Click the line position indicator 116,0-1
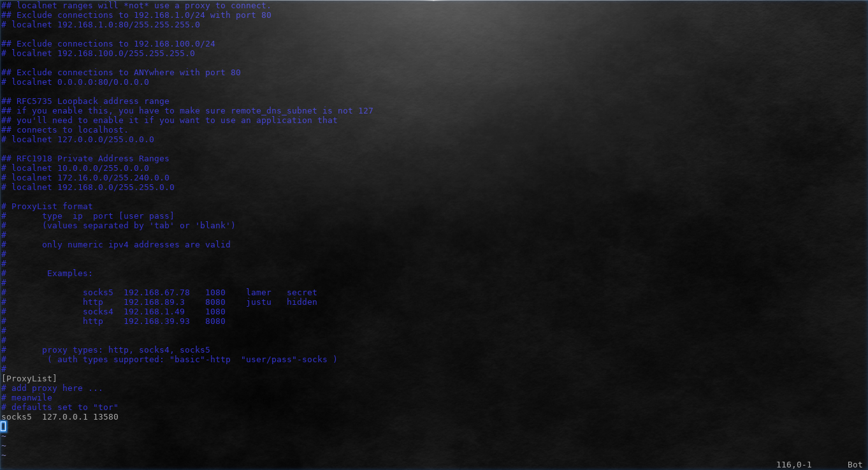This screenshot has width=868, height=470. click(x=793, y=464)
